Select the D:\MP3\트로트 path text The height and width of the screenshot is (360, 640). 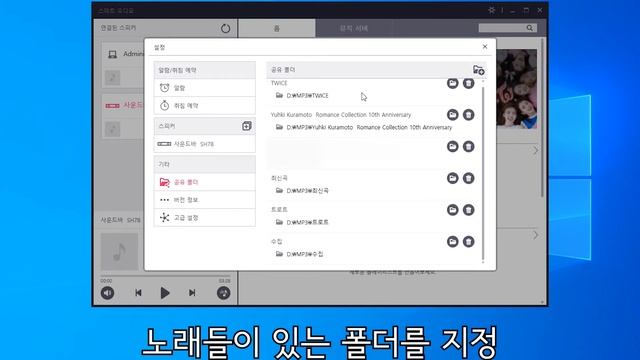[307, 222]
